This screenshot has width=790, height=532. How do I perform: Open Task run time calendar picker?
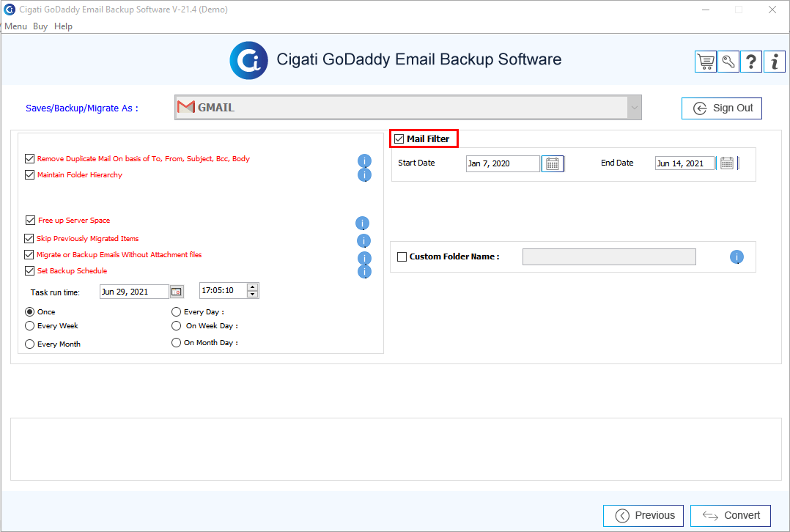pos(177,292)
